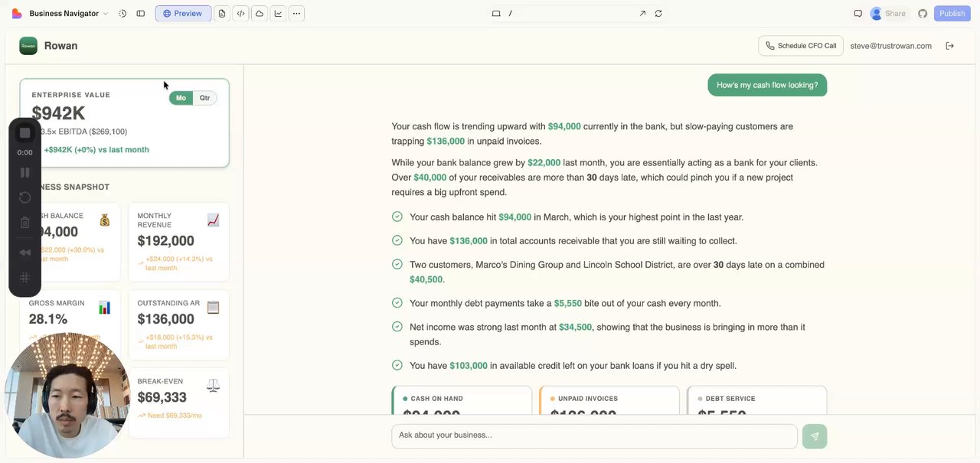Click the "How's my cash flow looking?" message
This screenshot has height=463, width=980.
tap(767, 85)
